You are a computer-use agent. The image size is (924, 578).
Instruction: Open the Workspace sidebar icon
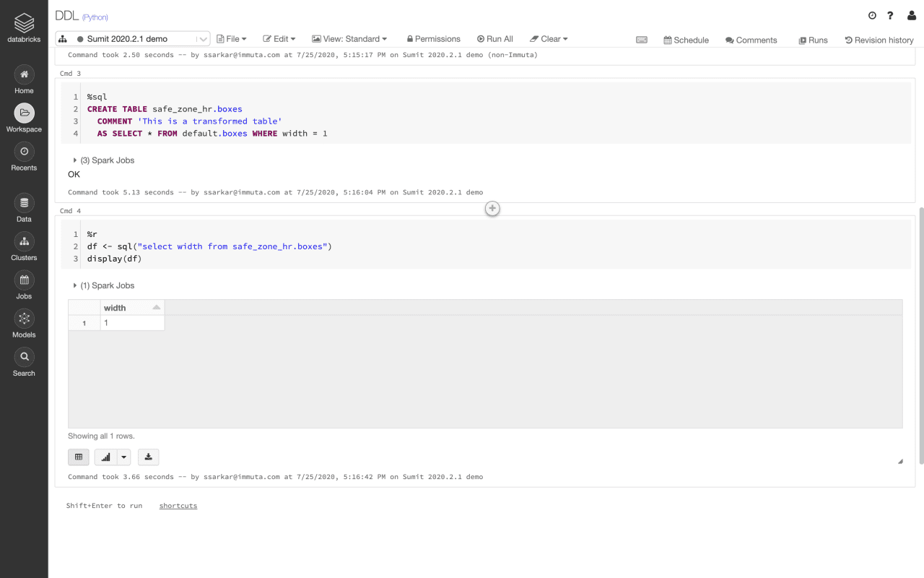pos(24,118)
